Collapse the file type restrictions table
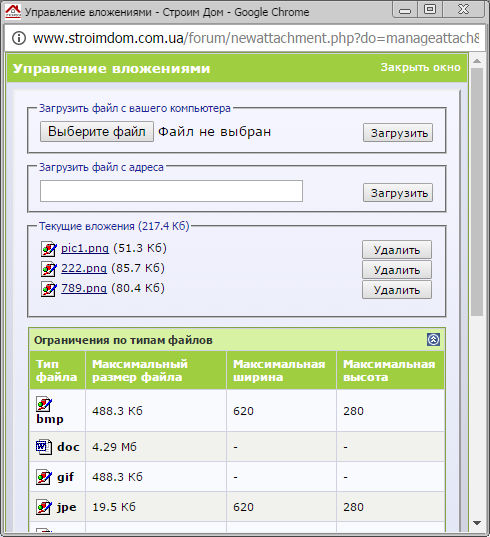Image resolution: width=490 pixels, height=537 pixels. (x=434, y=340)
